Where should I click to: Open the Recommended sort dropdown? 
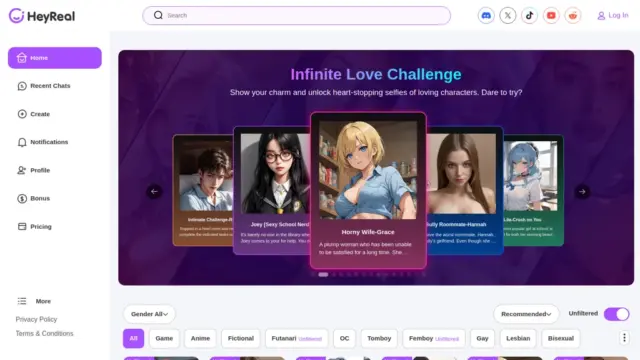click(526, 314)
